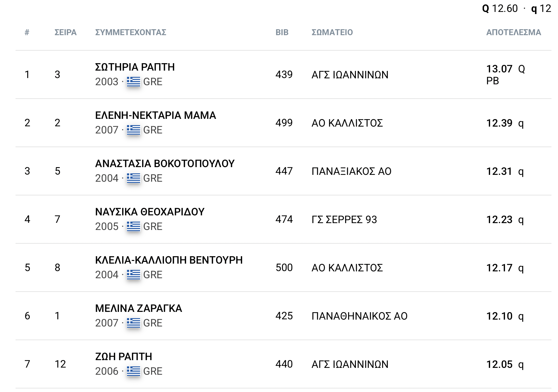Open ΑΝΑΣΤΑΣΙΑ ΒΟΚΟΤΟΠΟΥΛΟΥ athlete link
Viewport: 558px width, 392px height.
click(x=165, y=164)
